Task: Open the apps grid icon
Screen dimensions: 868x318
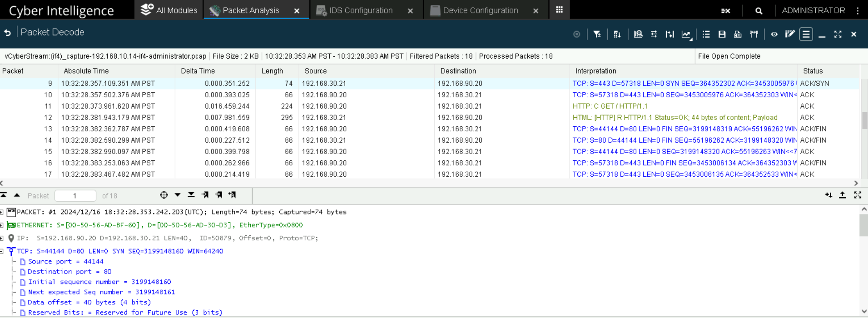Action: point(559,10)
